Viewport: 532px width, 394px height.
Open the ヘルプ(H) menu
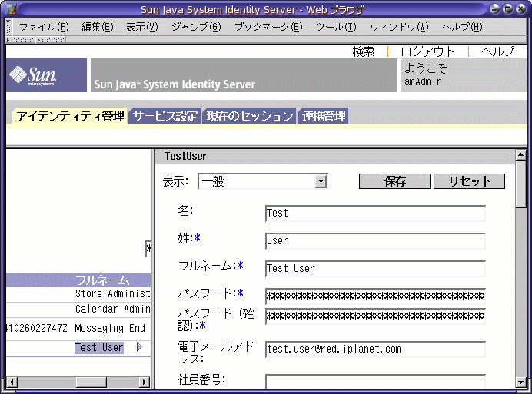(462, 27)
